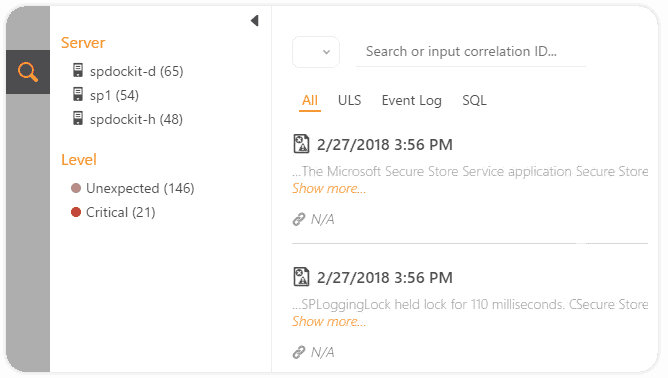
Task: Click the log file icon of Secure Store Service entry
Action: 301,144
